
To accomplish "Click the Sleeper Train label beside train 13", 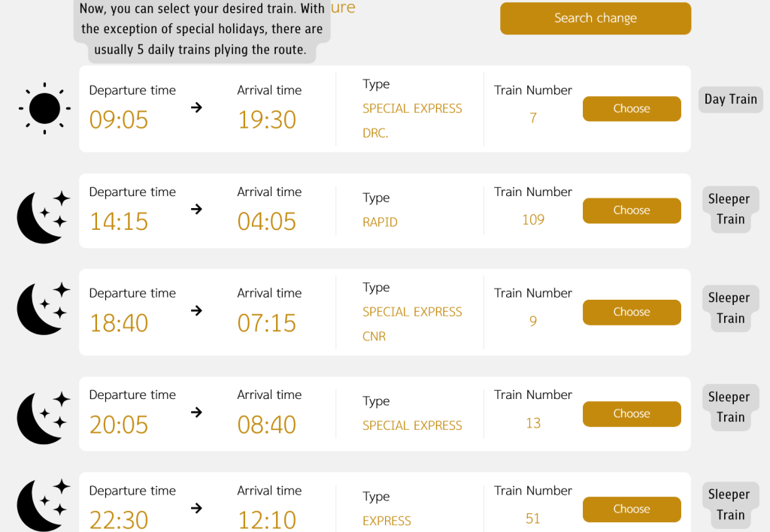I will point(729,407).
